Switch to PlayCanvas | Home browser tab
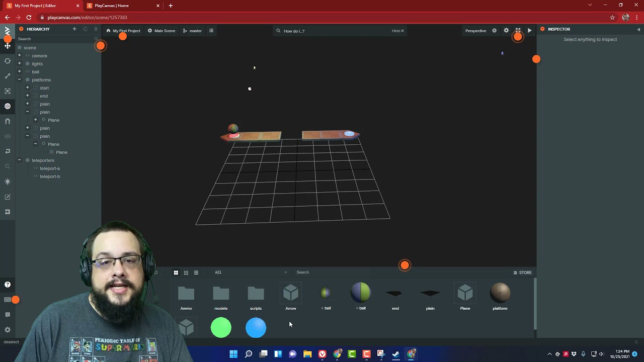This screenshot has height=362, width=644. click(x=122, y=6)
